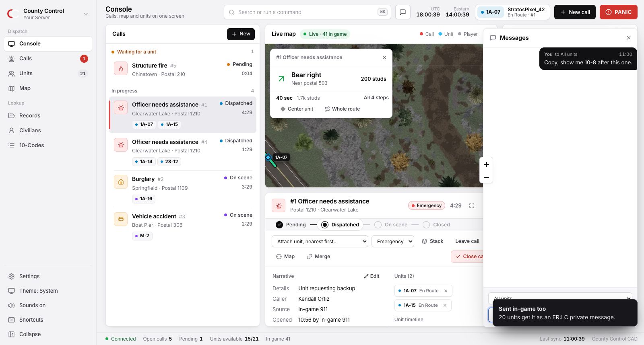Select the Closed status step
The height and width of the screenshot is (345, 644).
coord(436,225)
